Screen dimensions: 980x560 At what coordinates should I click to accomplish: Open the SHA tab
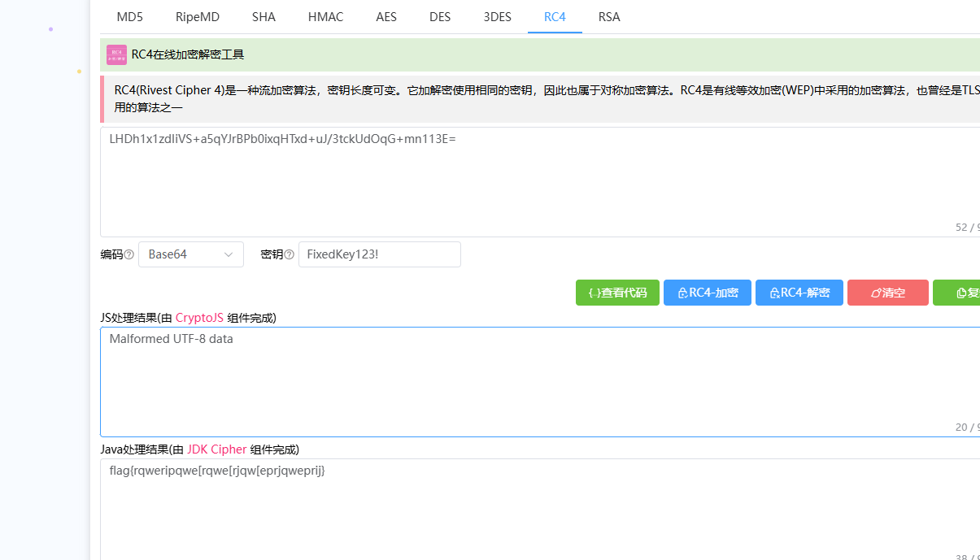click(x=264, y=17)
